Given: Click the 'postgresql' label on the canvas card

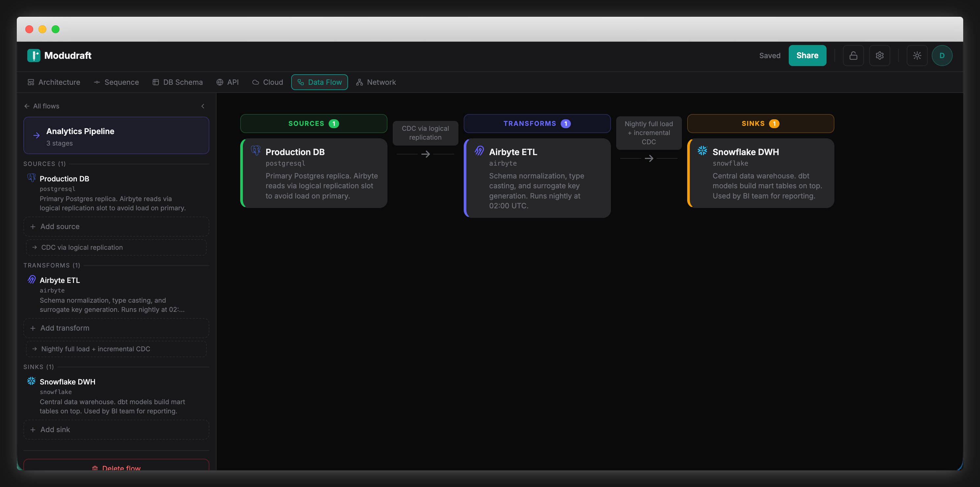Looking at the screenshot, I should click(285, 164).
